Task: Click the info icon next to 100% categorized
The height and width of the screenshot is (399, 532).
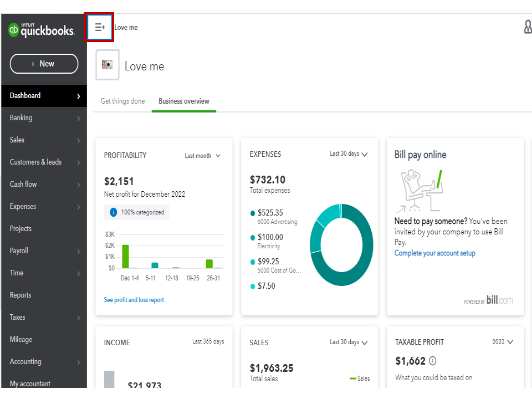Action: point(114,212)
